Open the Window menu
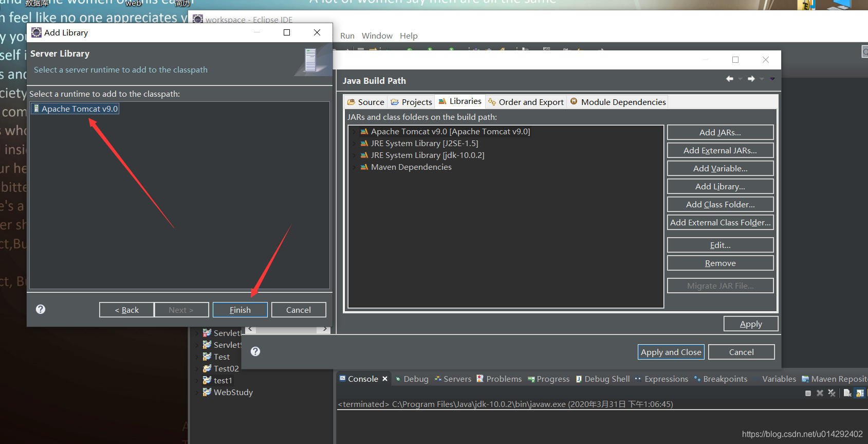 [x=377, y=36]
